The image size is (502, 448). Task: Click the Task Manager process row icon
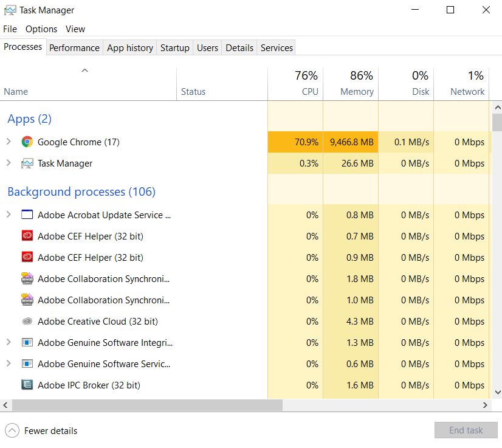[27, 164]
